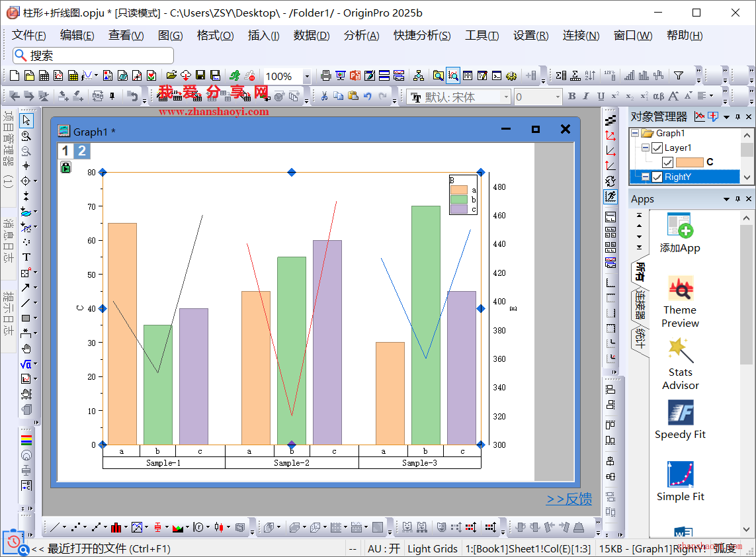
Task: Select the Text tool in left toolbar
Action: pyautogui.click(x=26, y=257)
